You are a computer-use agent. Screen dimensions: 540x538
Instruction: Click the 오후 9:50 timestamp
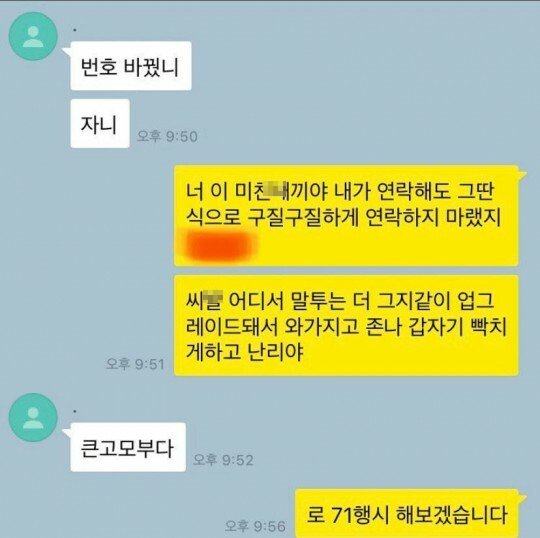[167, 136]
